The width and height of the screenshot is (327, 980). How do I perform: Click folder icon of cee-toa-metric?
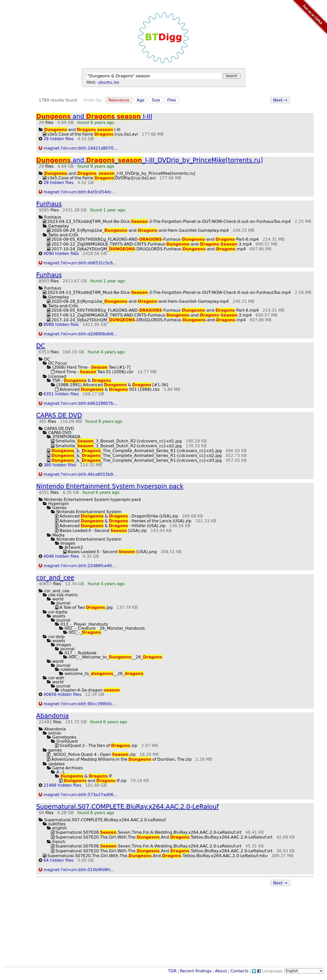point(45,595)
